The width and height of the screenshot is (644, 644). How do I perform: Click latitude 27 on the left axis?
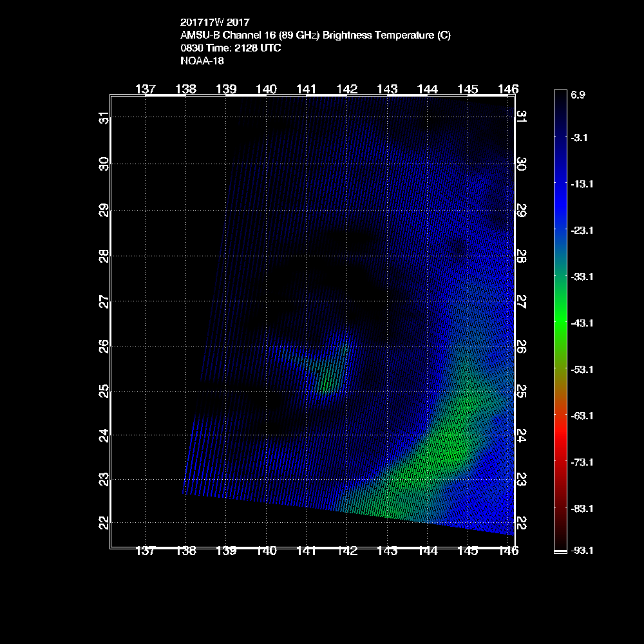click(x=104, y=301)
